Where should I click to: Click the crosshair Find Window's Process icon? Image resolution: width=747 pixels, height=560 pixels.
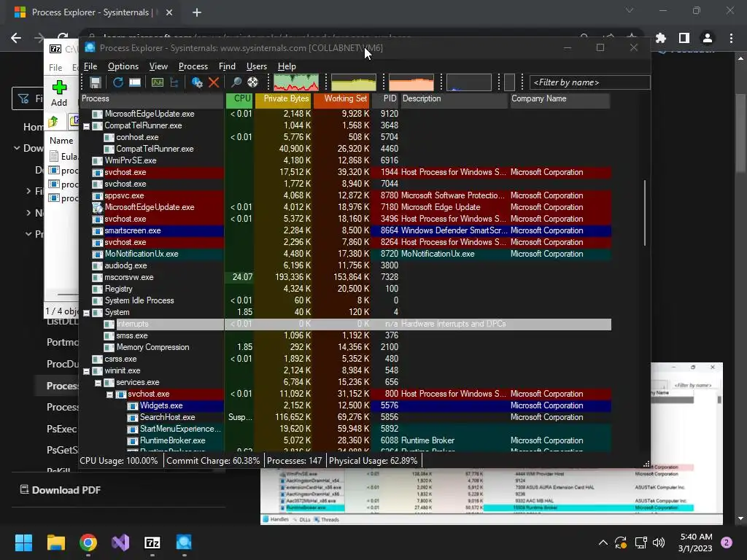pyautogui.click(x=252, y=82)
